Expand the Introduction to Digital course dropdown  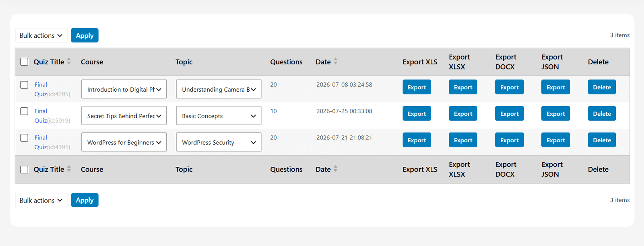click(124, 89)
